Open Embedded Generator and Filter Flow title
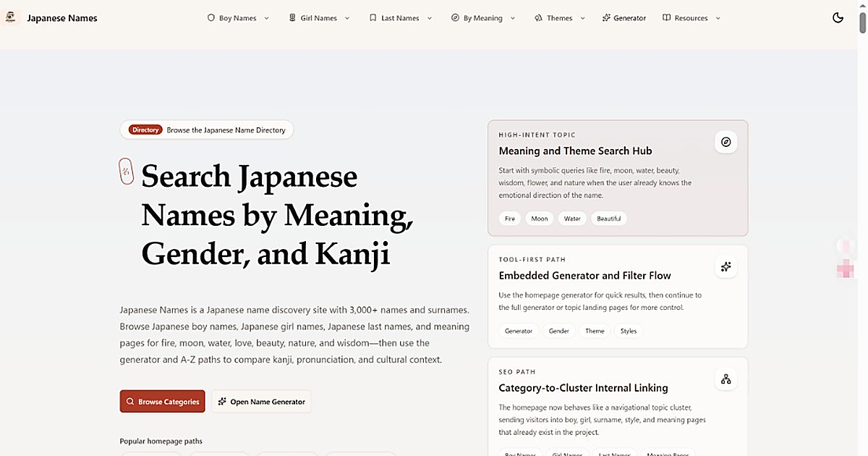This screenshot has width=868, height=456. 585,275
